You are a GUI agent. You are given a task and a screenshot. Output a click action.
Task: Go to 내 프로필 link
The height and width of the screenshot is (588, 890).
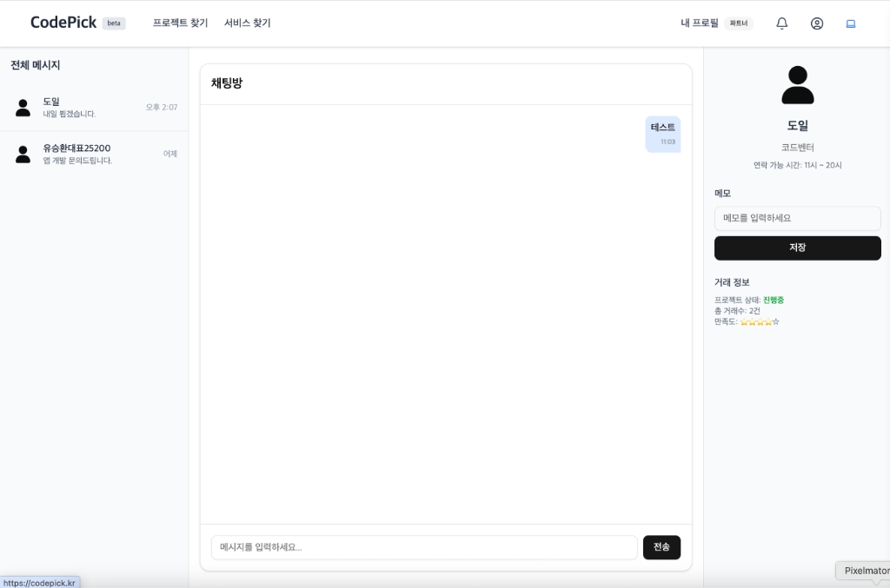click(x=700, y=23)
